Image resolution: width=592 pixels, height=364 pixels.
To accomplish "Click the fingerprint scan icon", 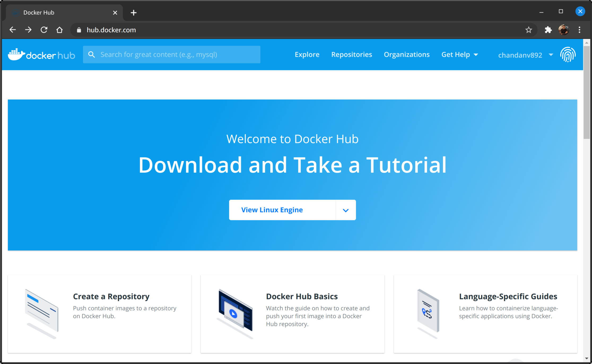I will click(568, 54).
